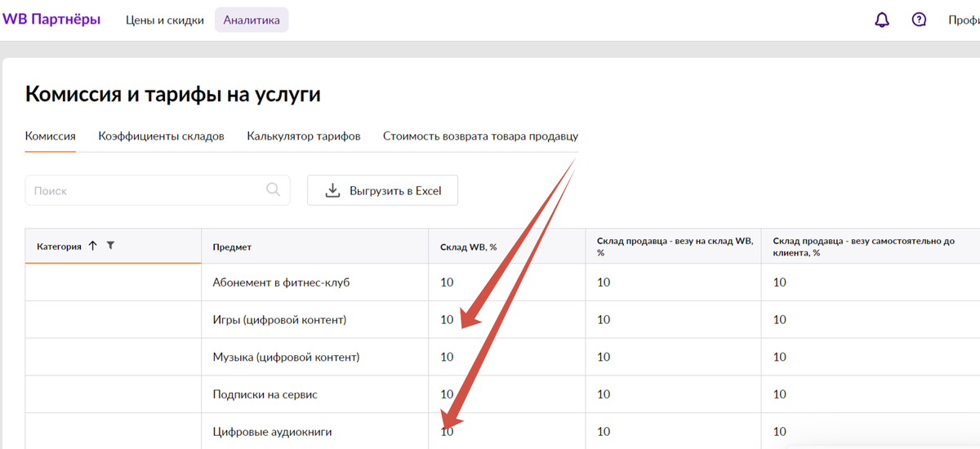Click the Выгрузить в Excel button
980x449 pixels.
coord(382,190)
